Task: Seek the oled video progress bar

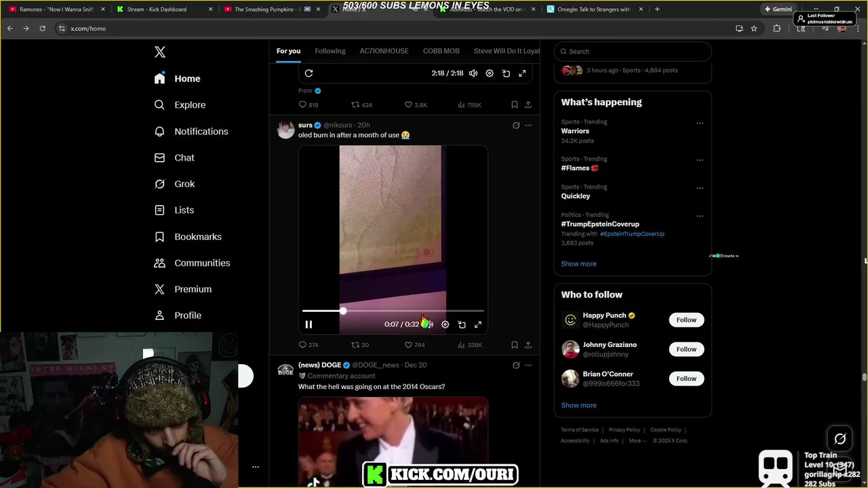Action: pos(393,311)
